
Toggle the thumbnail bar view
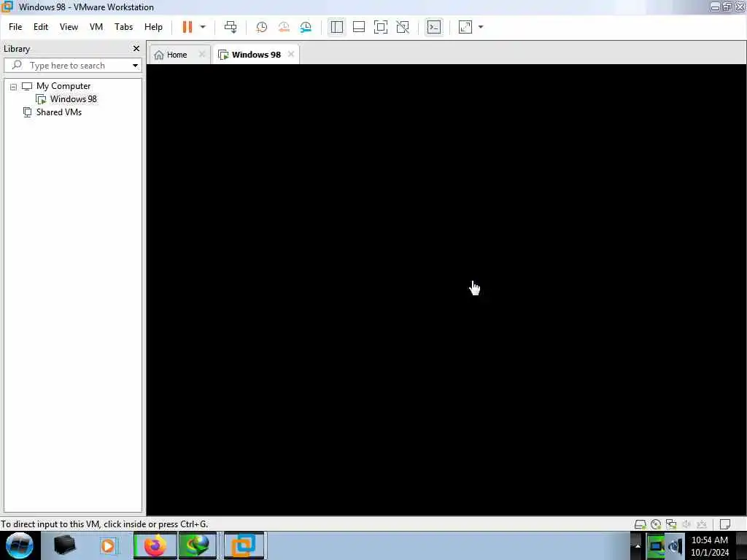359,27
